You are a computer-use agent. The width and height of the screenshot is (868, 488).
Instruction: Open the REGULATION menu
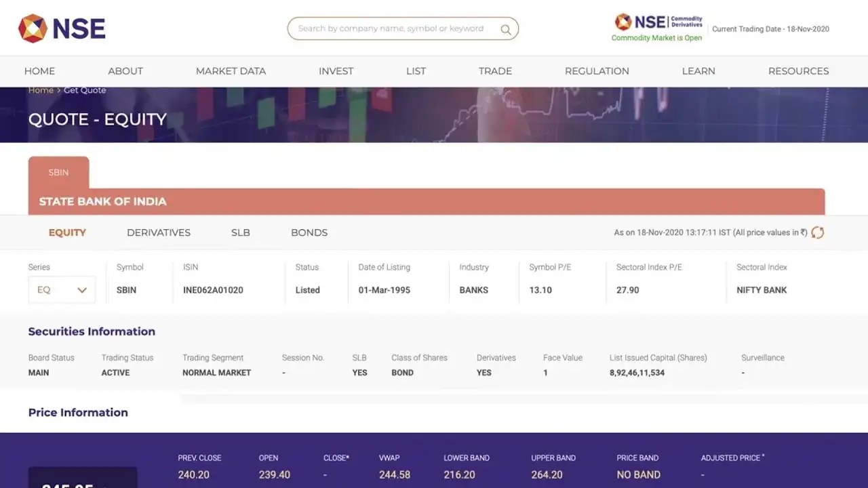(x=597, y=70)
